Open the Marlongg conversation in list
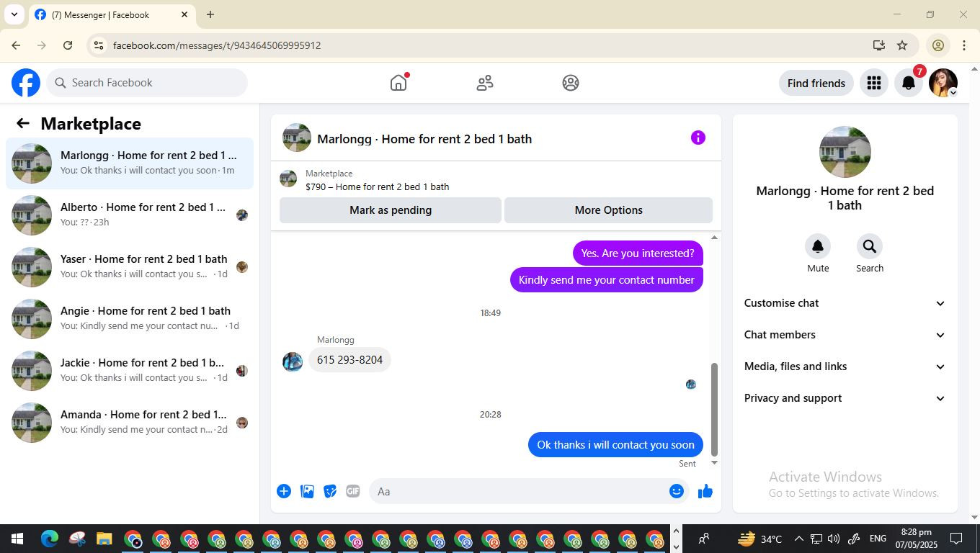980x553 pixels. pos(130,163)
